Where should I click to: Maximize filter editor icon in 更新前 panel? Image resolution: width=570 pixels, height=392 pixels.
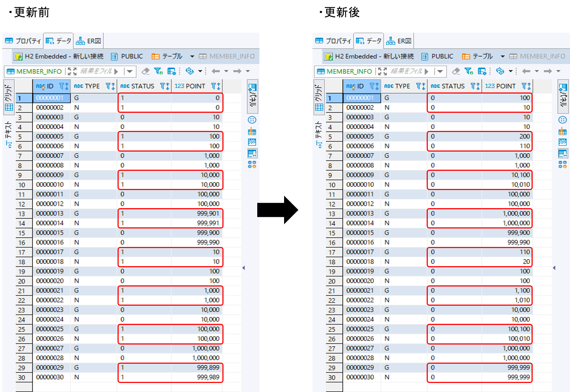[72, 71]
